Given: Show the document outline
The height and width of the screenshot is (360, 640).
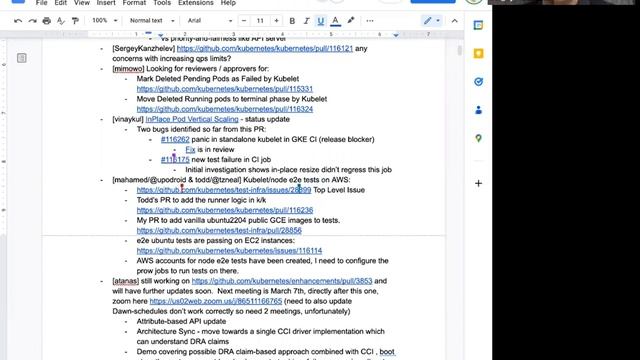Looking at the screenshot, I should pyautogui.click(x=22, y=58).
